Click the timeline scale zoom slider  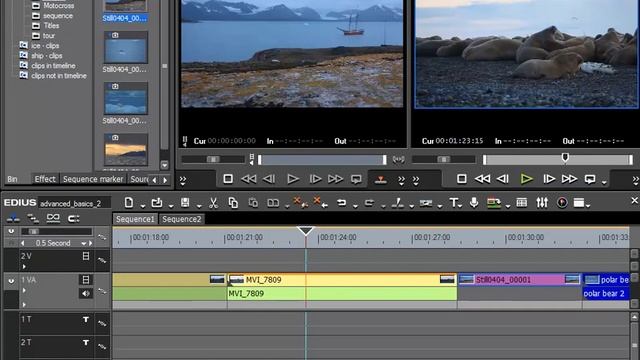[57, 231]
